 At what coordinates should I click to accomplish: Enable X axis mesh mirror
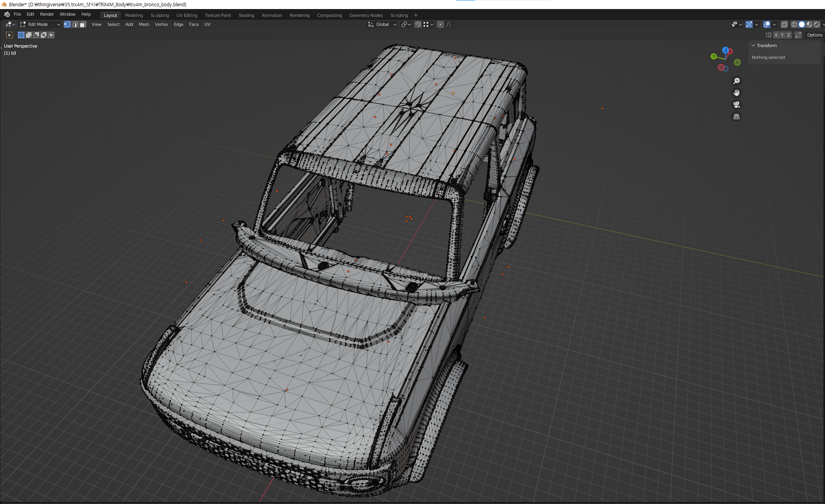(x=776, y=35)
